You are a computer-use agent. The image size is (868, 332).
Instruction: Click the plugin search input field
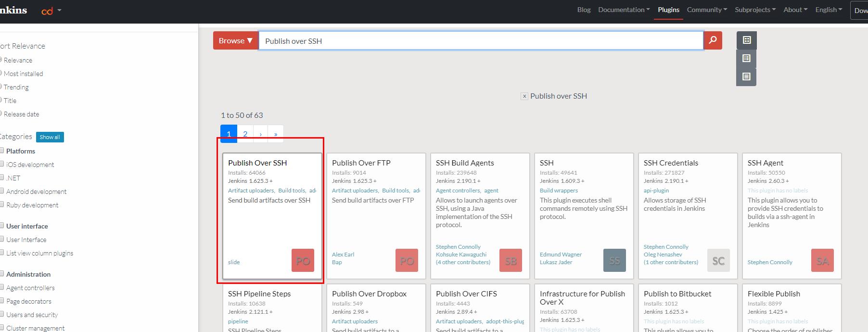click(481, 41)
